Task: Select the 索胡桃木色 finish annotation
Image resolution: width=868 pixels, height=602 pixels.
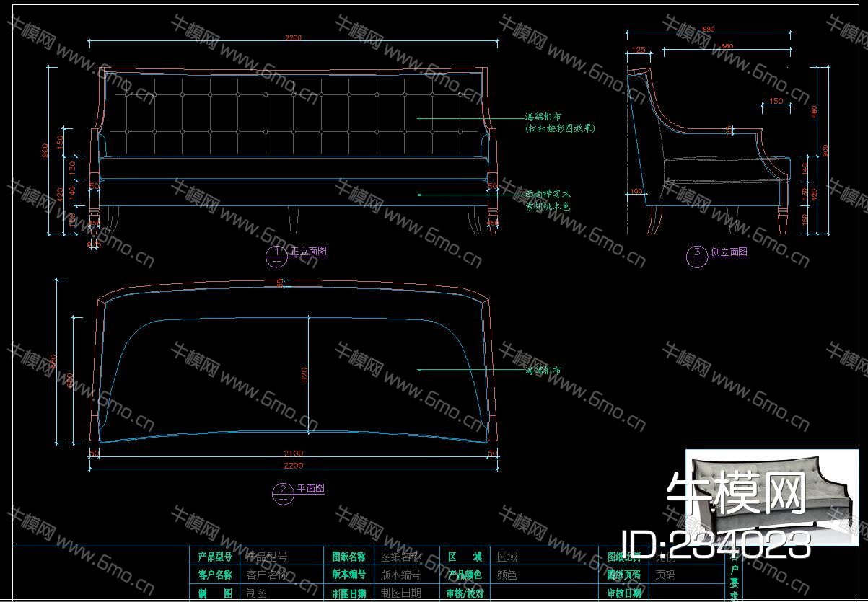Action: [548, 207]
